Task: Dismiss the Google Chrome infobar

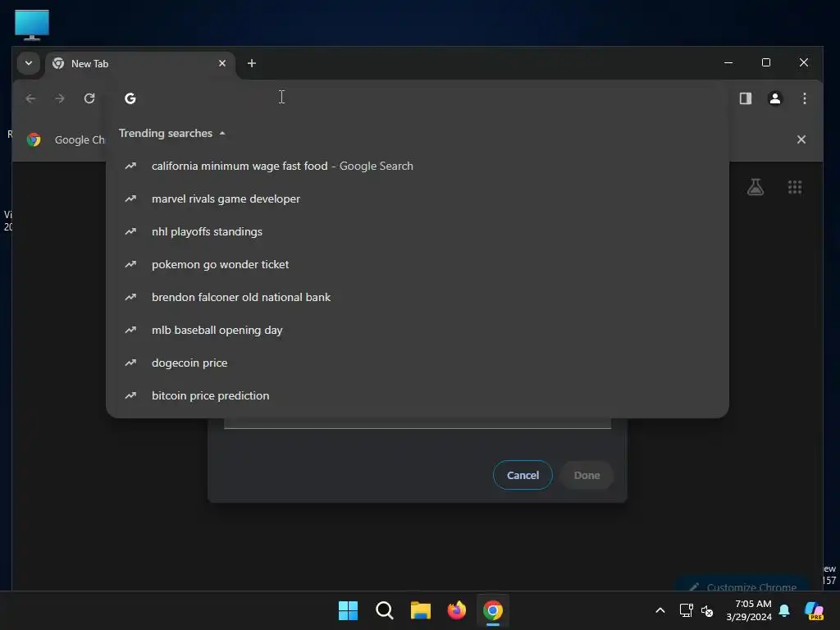Action: (801, 139)
